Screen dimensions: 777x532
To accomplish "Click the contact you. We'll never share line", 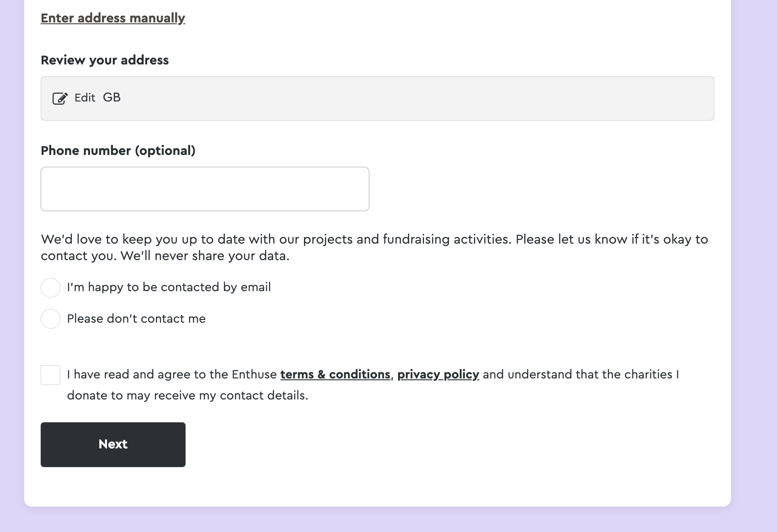I will 165,256.
